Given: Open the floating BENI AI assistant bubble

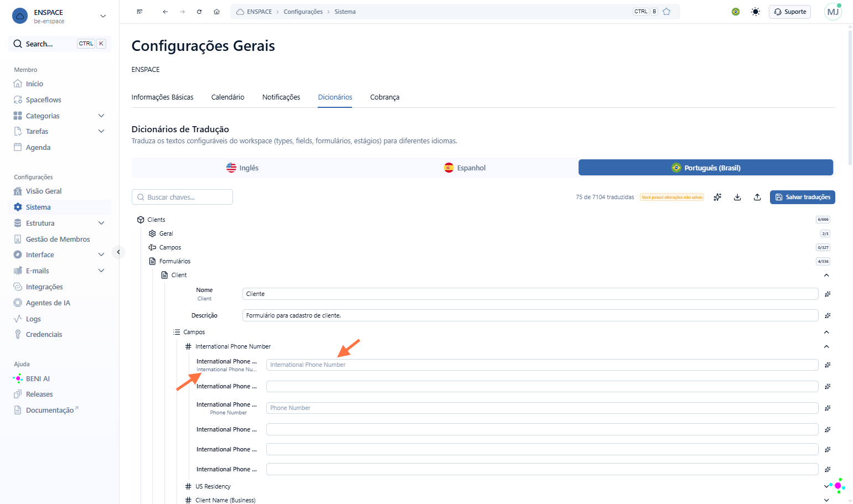Looking at the screenshot, I should [838, 486].
